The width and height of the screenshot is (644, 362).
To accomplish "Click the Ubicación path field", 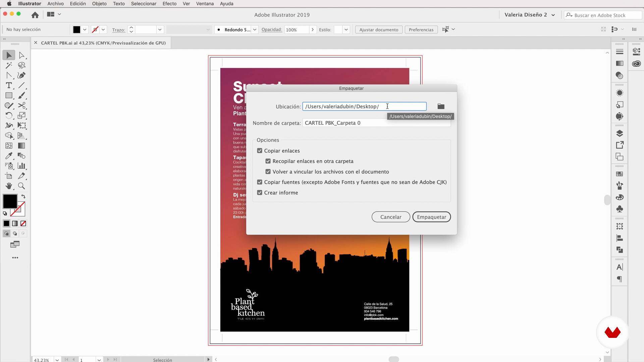I will 365,106.
